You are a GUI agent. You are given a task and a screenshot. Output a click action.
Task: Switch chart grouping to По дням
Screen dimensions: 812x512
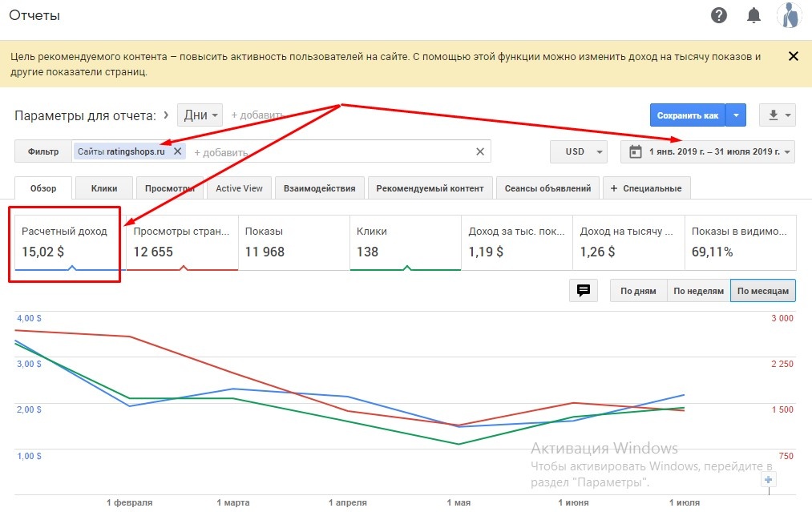click(x=638, y=291)
